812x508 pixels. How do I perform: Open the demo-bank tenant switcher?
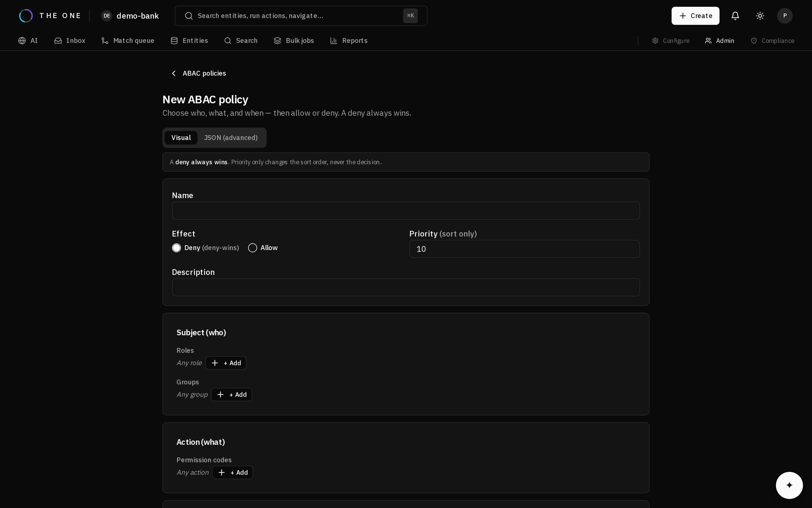(x=130, y=16)
